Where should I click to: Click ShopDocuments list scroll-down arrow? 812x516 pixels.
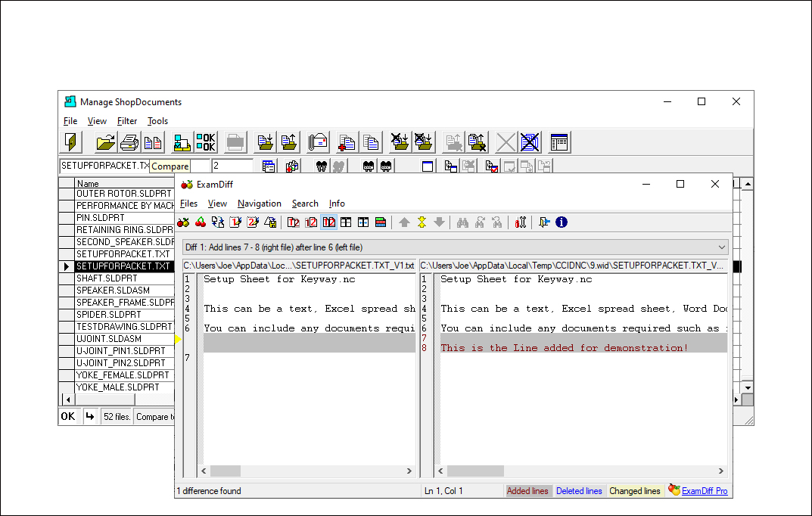(x=748, y=387)
